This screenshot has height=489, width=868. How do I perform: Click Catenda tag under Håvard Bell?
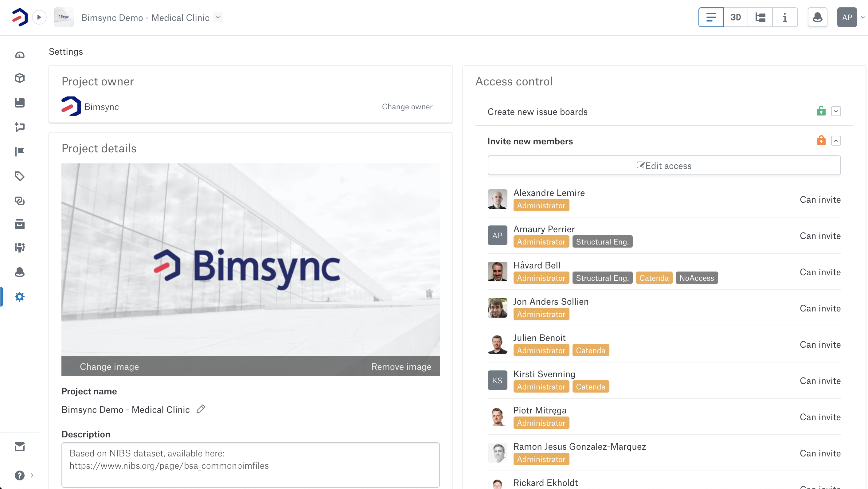coord(654,278)
